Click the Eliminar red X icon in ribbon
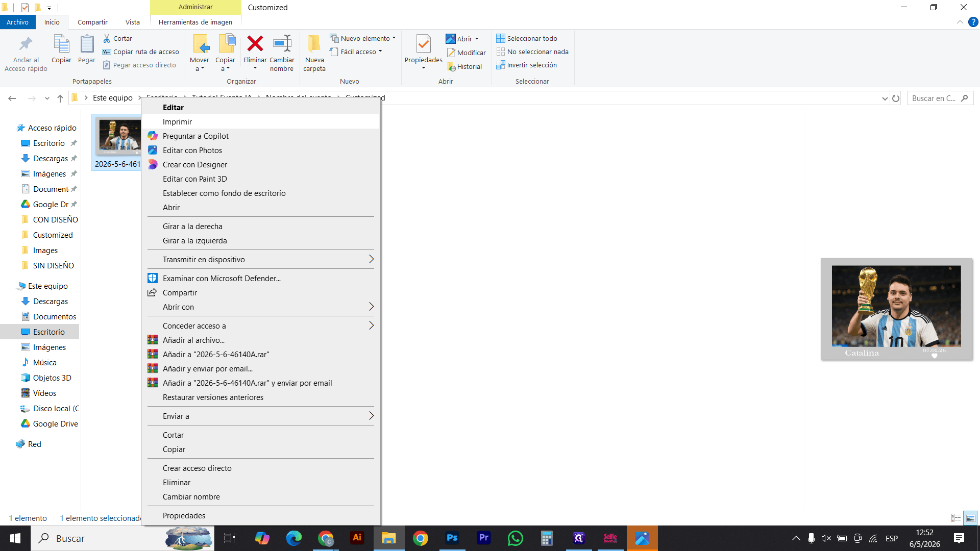The image size is (980, 551). (255, 44)
